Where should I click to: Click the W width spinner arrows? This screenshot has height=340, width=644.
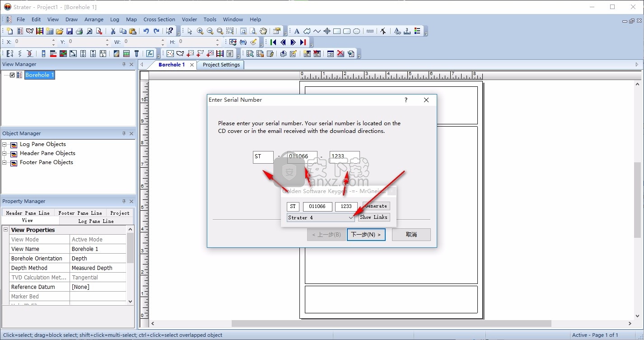(163, 42)
